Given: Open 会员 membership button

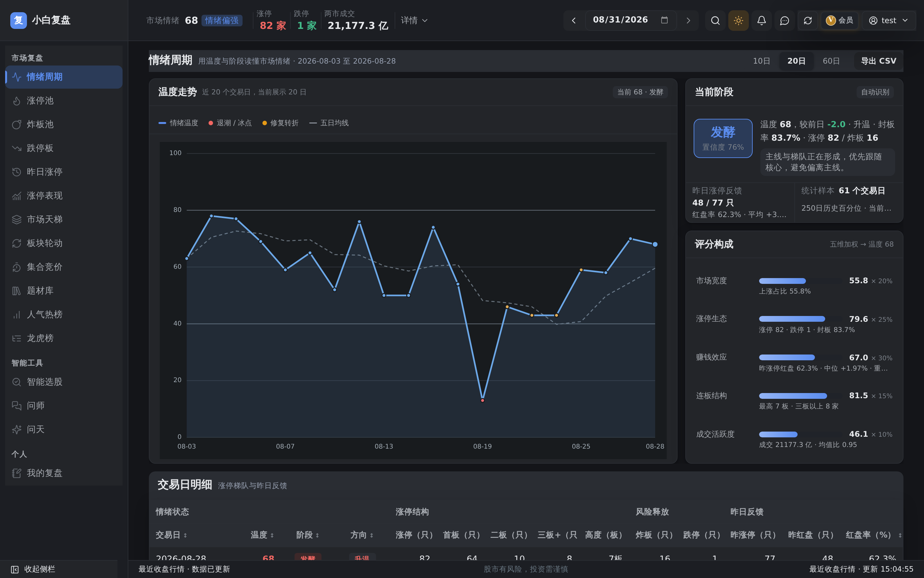Looking at the screenshot, I should pos(839,20).
